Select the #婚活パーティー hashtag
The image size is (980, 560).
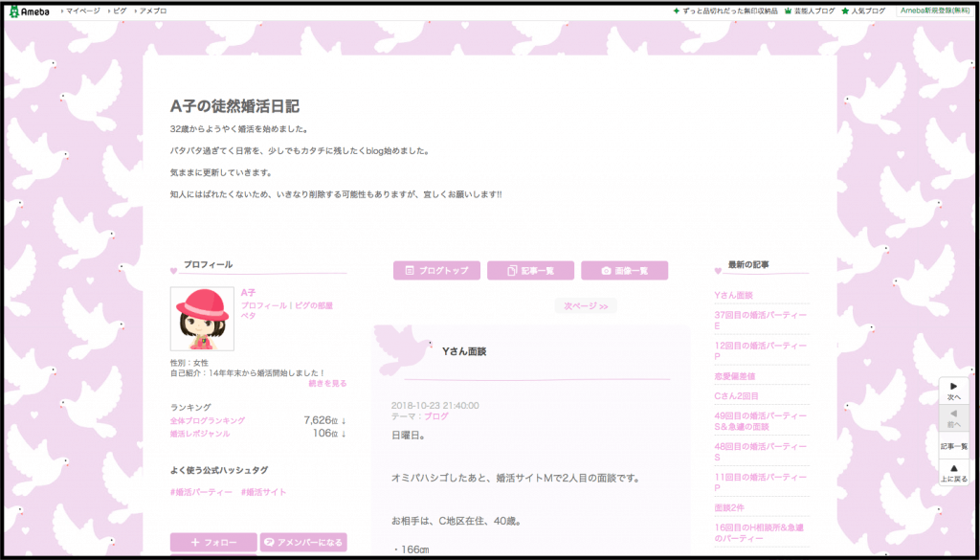[x=201, y=492]
